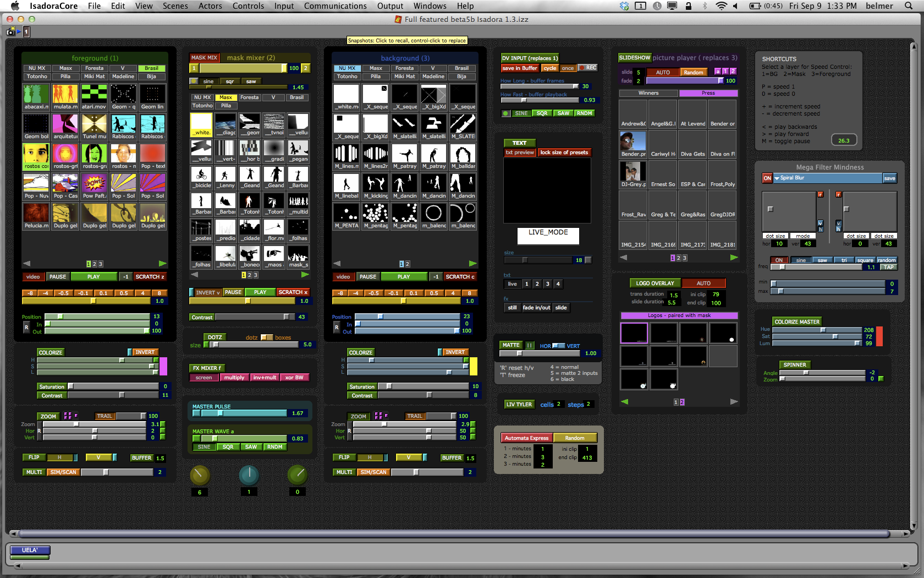Click the pink foreground colorize swatch

point(163,366)
